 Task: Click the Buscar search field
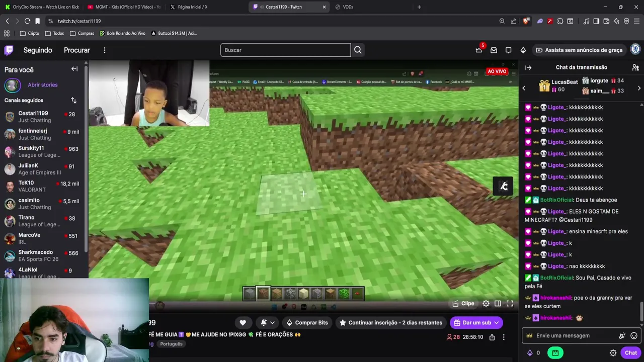click(285, 50)
